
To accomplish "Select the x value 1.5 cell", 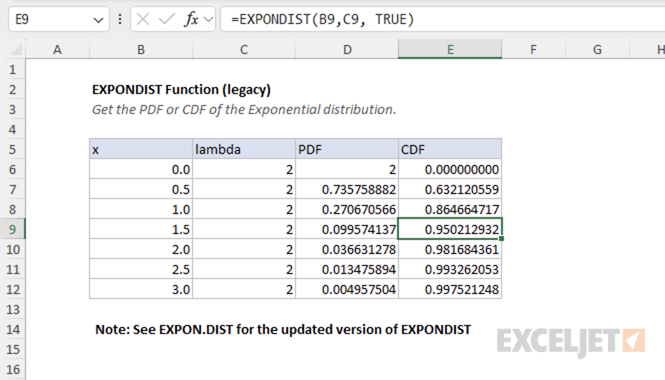I will pyautogui.click(x=141, y=229).
